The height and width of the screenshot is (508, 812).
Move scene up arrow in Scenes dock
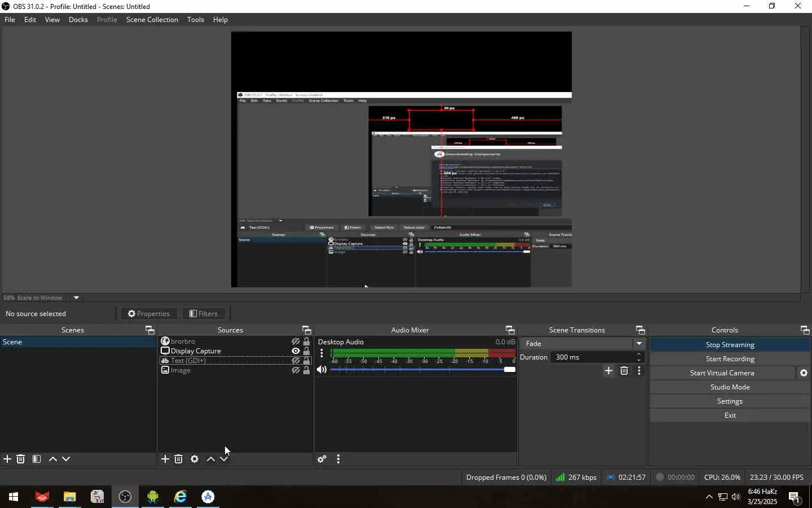[53, 459]
